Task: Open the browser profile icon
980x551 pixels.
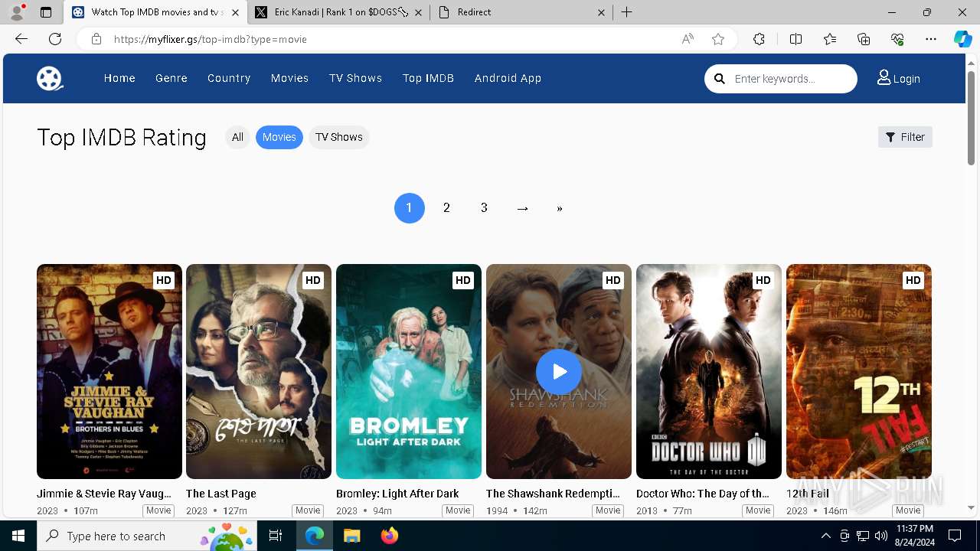Action: click(17, 12)
